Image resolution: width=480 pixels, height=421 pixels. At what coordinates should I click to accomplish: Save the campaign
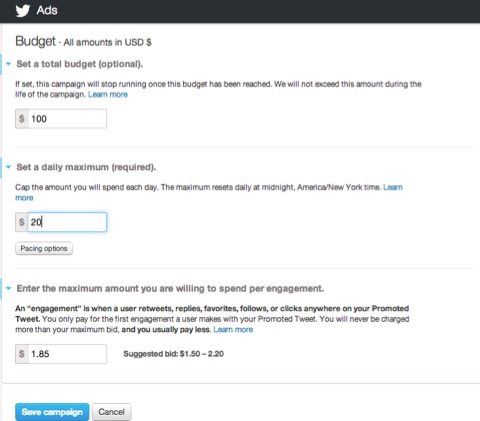tap(52, 412)
